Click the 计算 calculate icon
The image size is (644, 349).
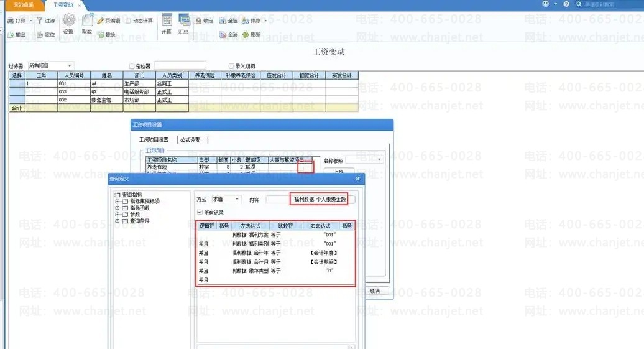[166, 20]
